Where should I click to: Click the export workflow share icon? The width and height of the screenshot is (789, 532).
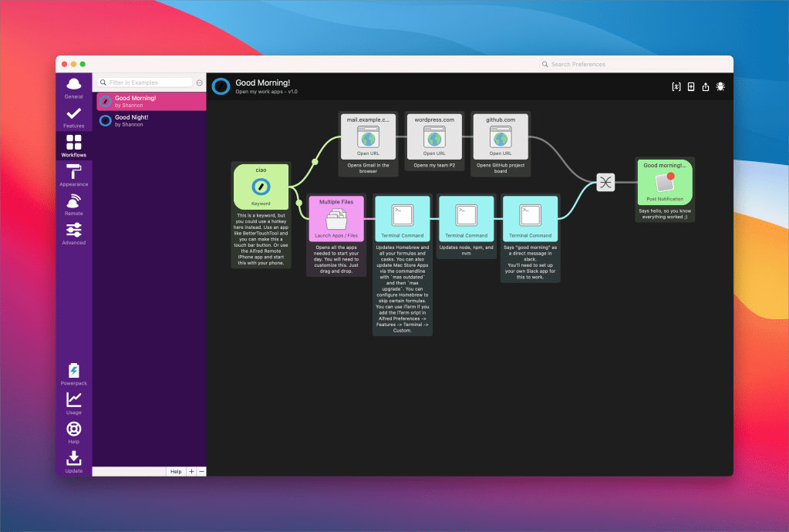tap(706, 87)
